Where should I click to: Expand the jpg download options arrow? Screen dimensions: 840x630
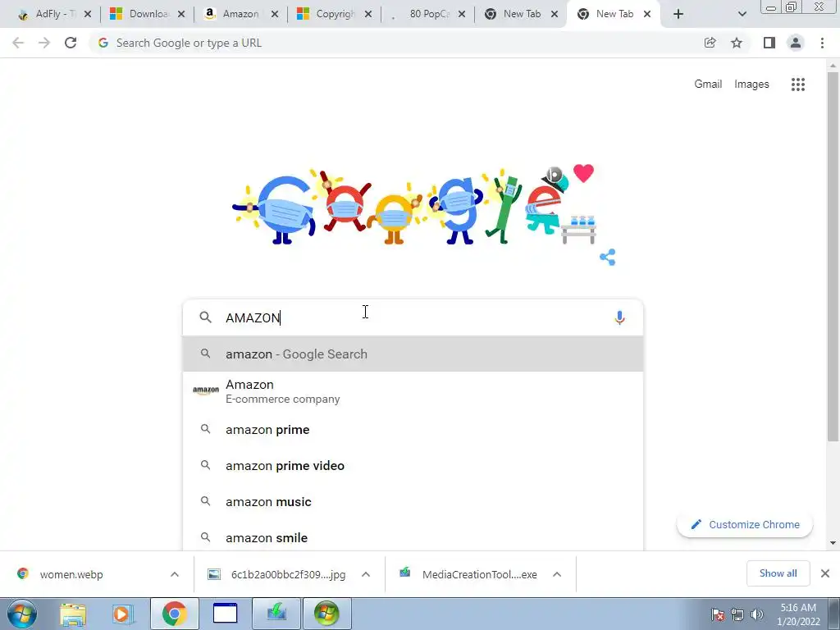(366, 574)
